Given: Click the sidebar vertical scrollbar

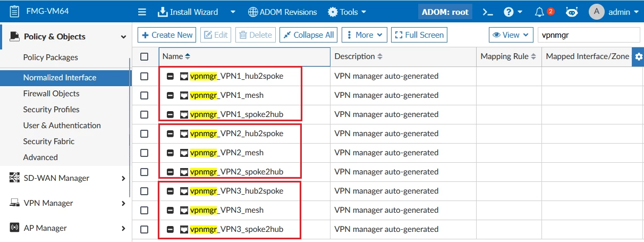Looking at the screenshot, I should 131,128.
